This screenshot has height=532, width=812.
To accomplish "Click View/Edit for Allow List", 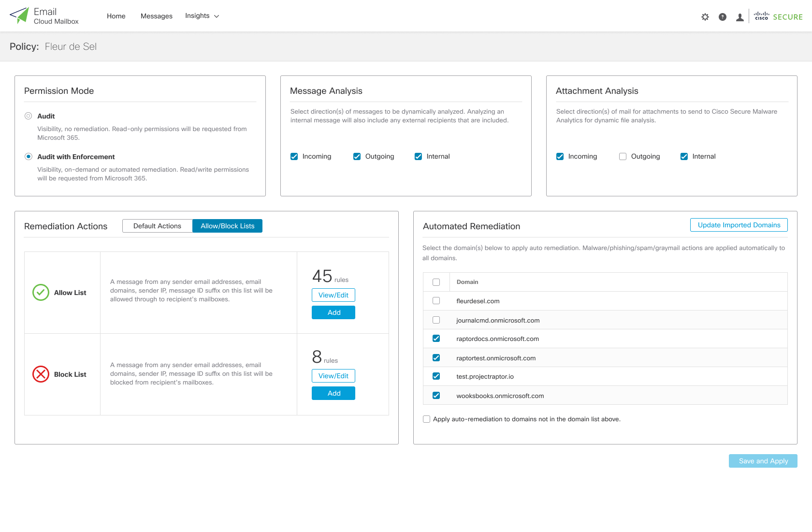I will point(333,295).
